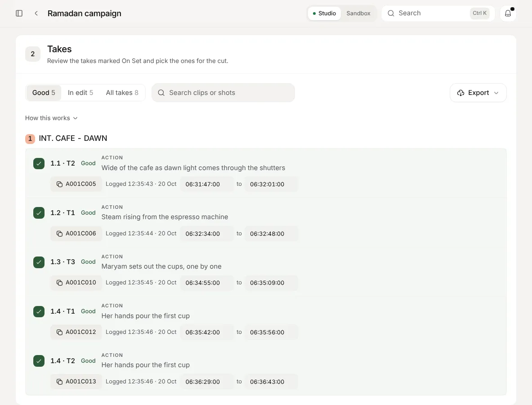
Task: Uncheck take 1.4 · T1
Action: 39,312
